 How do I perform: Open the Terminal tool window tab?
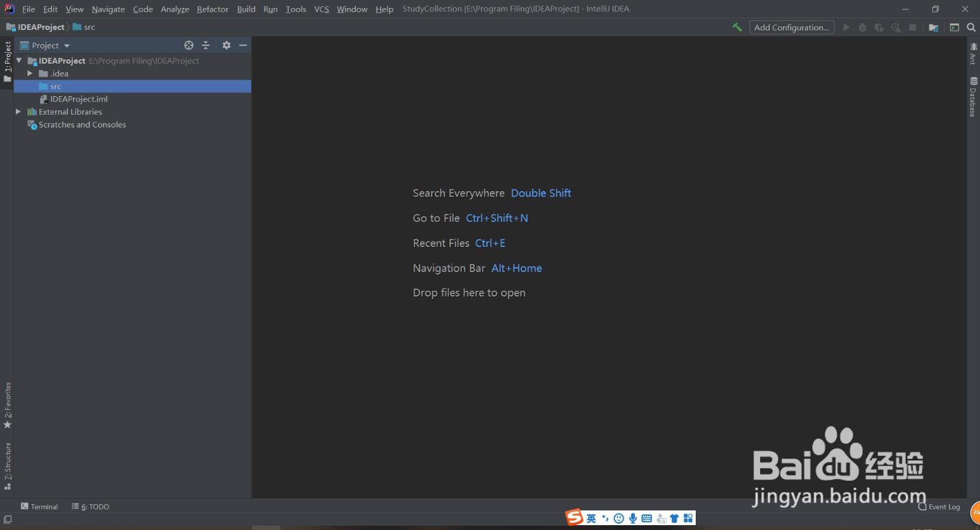[39, 507]
